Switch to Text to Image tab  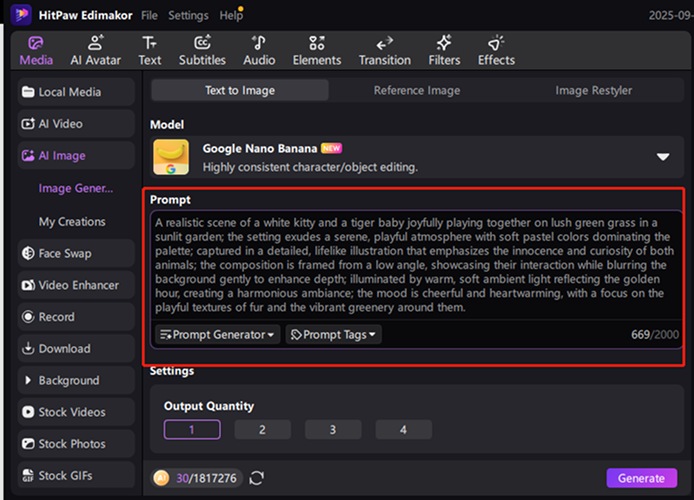tap(240, 90)
